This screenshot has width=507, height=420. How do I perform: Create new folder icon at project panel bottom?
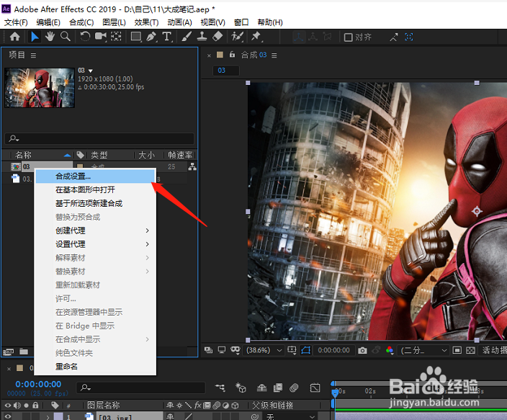click(24, 352)
